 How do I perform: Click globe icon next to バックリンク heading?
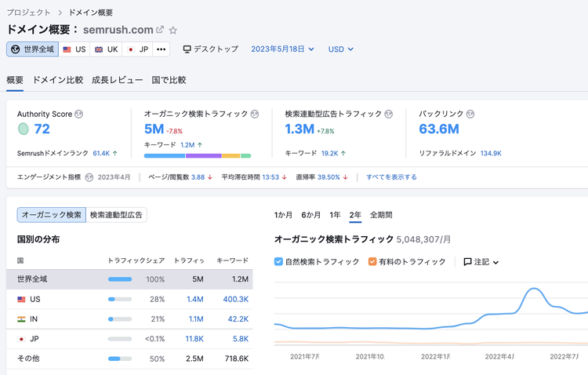point(470,114)
